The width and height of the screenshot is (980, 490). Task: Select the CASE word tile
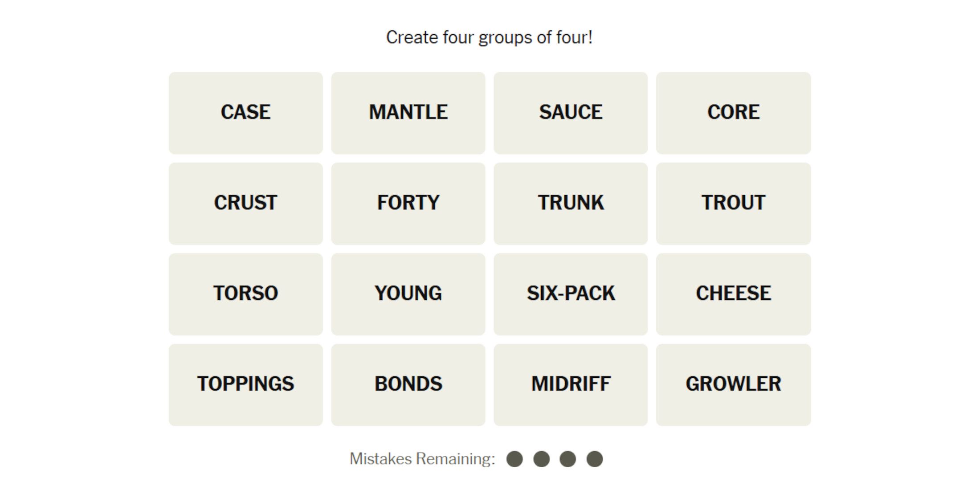pyautogui.click(x=245, y=113)
